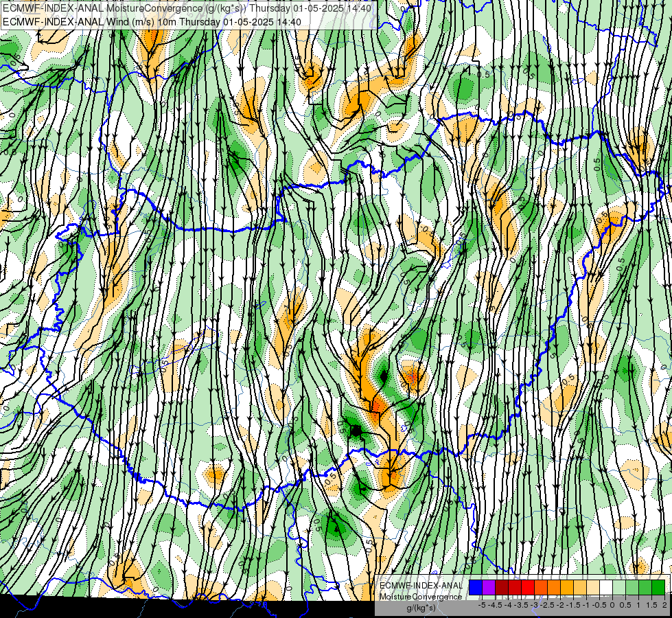
Task: Click the -2.5 tick label in the legend
Action: (x=547, y=605)
